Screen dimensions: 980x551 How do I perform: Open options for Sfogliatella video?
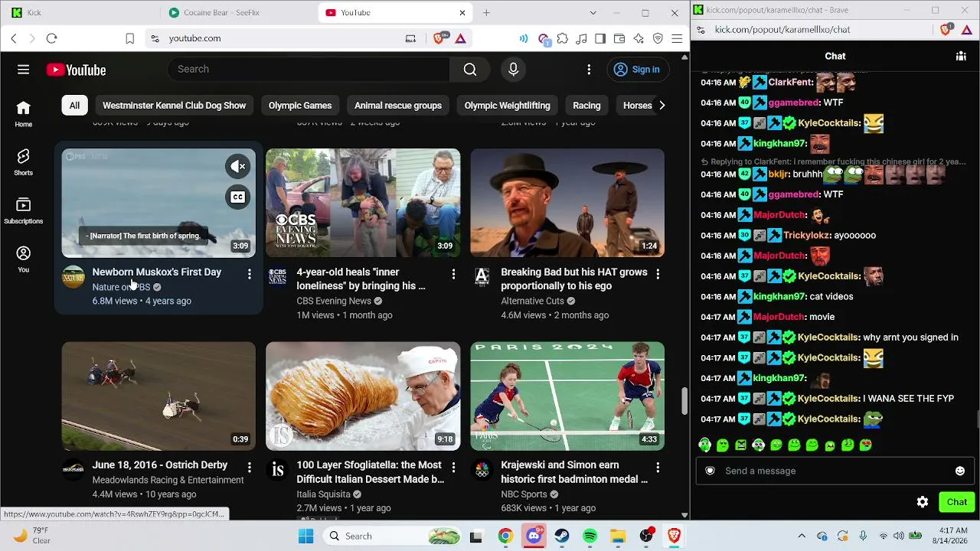pos(453,466)
